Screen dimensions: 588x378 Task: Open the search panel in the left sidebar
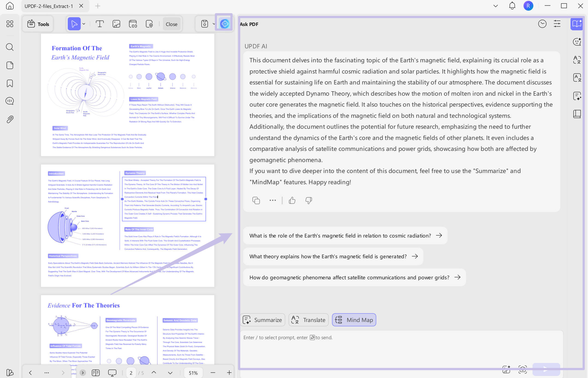pyautogui.click(x=10, y=47)
